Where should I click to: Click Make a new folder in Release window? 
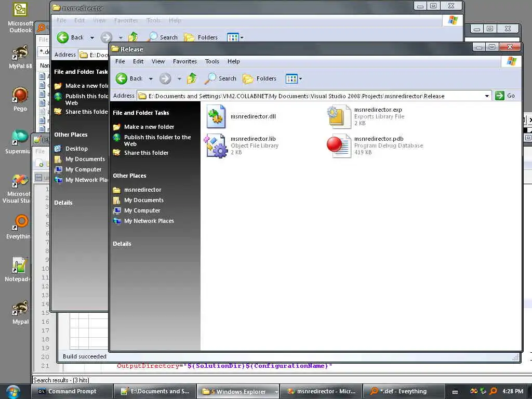point(149,127)
